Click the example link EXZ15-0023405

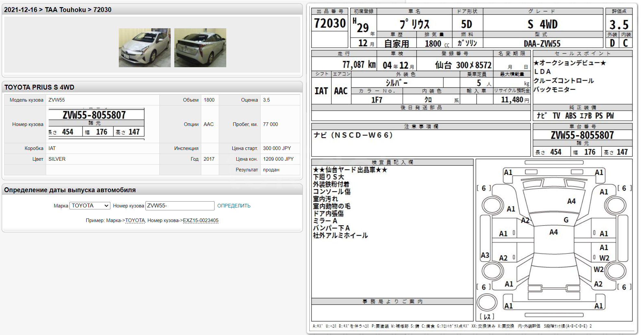pyautogui.click(x=201, y=220)
